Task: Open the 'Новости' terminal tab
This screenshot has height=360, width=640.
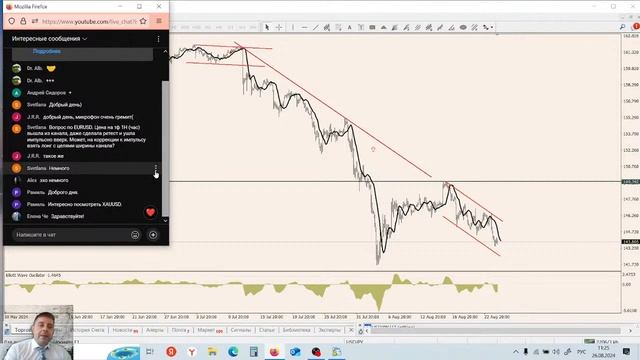Action: [125, 330]
